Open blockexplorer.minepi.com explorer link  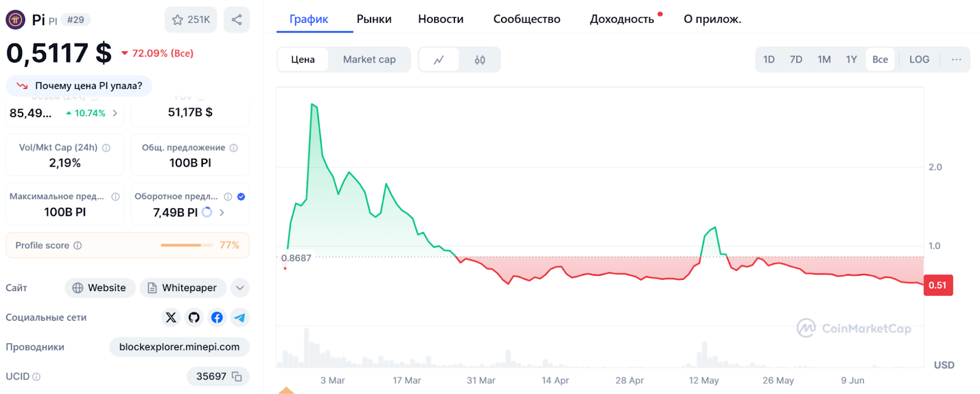tap(179, 347)
